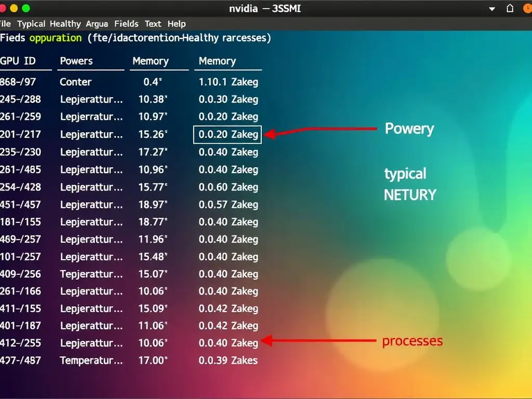Sort by GPU ID column header
The width and height of the screenshot is (532, 399).
click(x=18, y=61)
